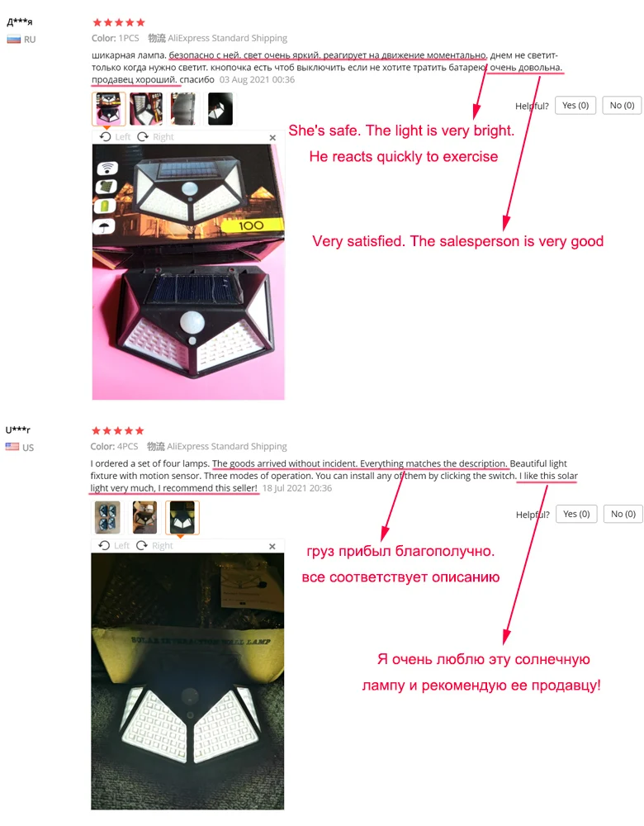This screenshot has height=826, width=644.
Task: Rotate first review image right
Action: click(x=155, y=137)
